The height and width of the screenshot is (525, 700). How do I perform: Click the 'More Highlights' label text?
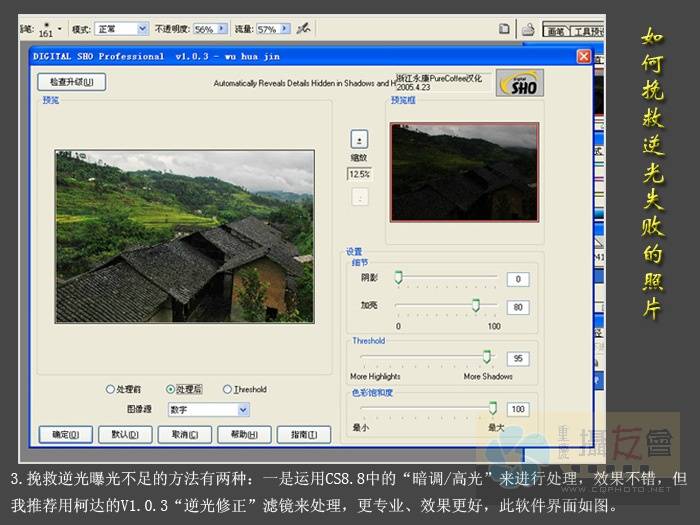coord(375,376)
